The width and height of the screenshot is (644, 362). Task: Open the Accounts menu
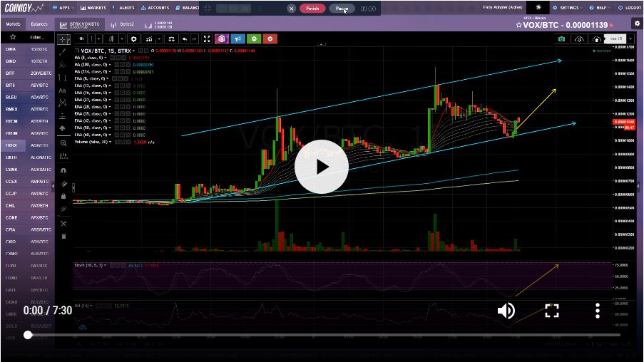[x=155, y=8]
